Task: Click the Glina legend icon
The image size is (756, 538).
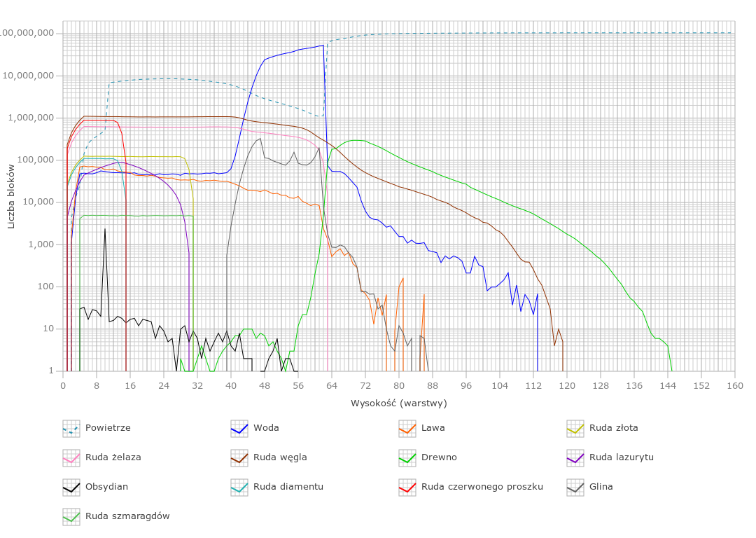Action: [x=575, y=487]
